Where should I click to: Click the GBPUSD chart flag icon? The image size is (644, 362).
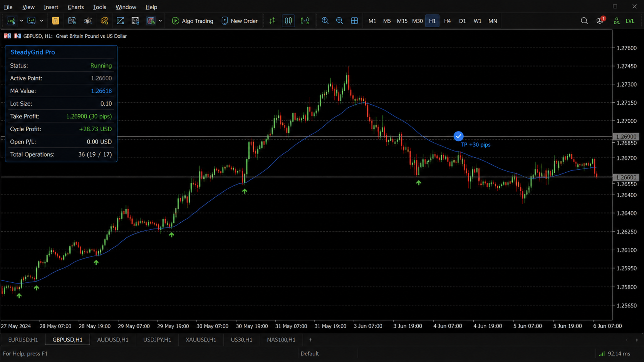[7, 36]
